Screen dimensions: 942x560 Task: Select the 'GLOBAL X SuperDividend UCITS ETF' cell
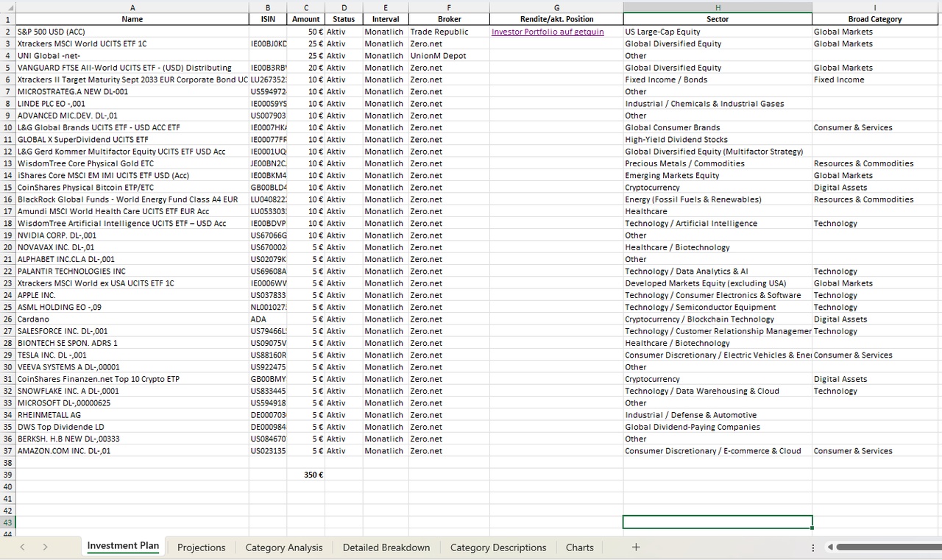tap(132, 139)
